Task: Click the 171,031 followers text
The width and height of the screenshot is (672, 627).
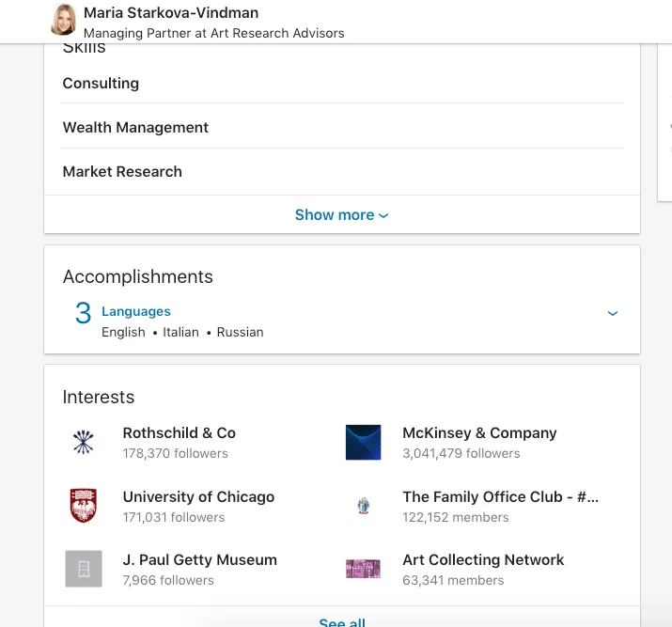Action: pos(174,517)
